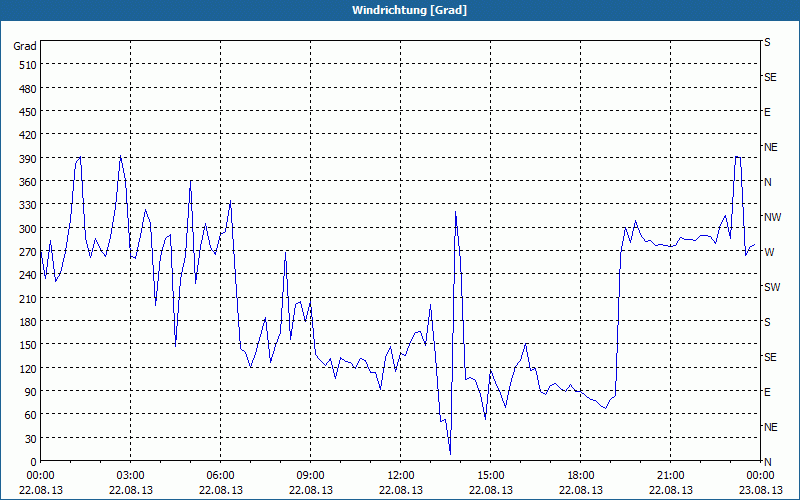Select the 12:00 time label
The image size is (800, 500).
click(x=401, y=476)
